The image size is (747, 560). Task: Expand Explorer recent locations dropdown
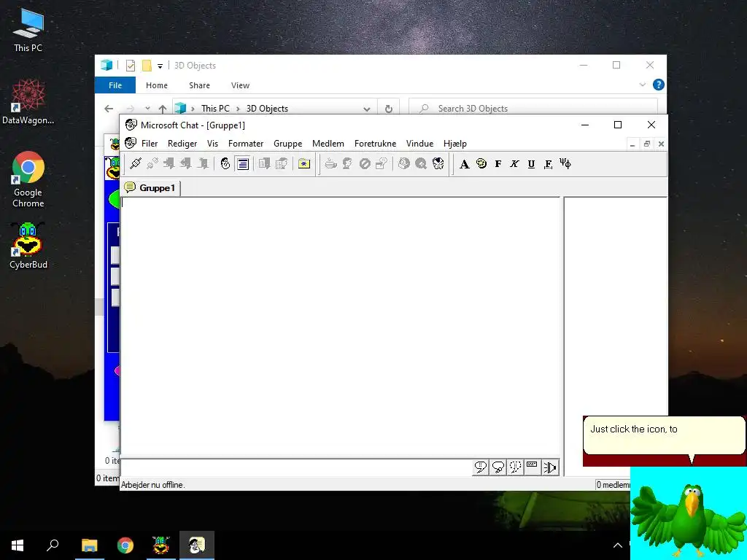click(x=147, y=109)
